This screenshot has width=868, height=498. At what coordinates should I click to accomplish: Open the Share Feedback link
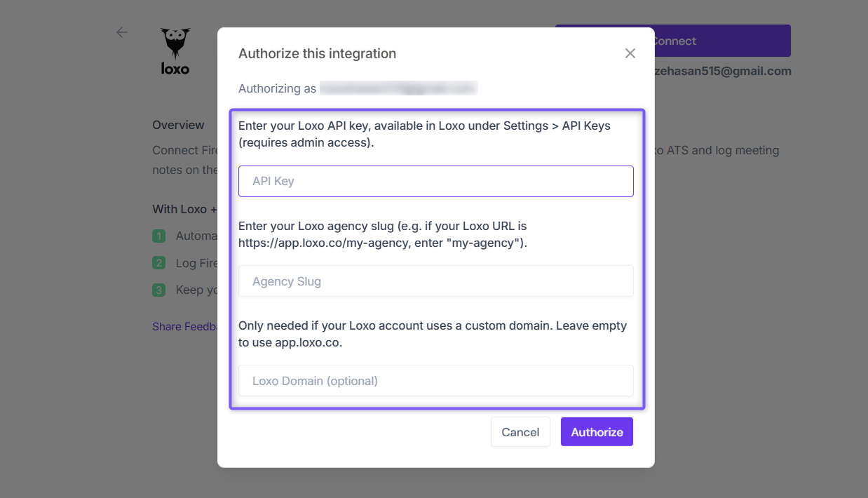[x=185, y=327]
